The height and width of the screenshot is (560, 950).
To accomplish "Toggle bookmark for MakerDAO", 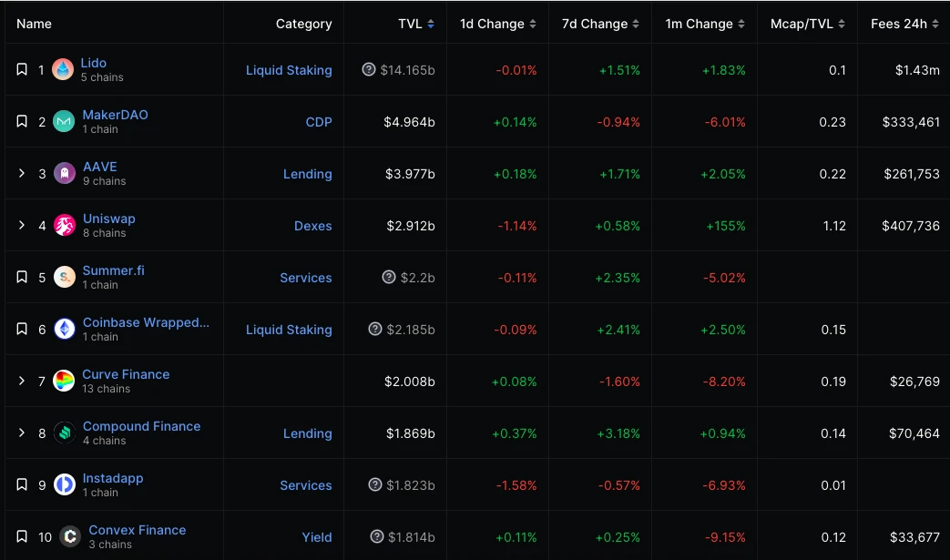I will point(22,121).
